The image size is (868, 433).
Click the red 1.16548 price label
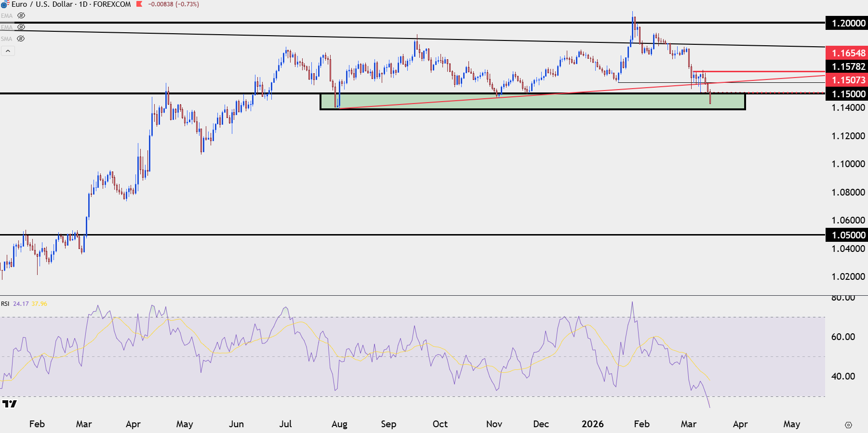click(x=847, y=53)
